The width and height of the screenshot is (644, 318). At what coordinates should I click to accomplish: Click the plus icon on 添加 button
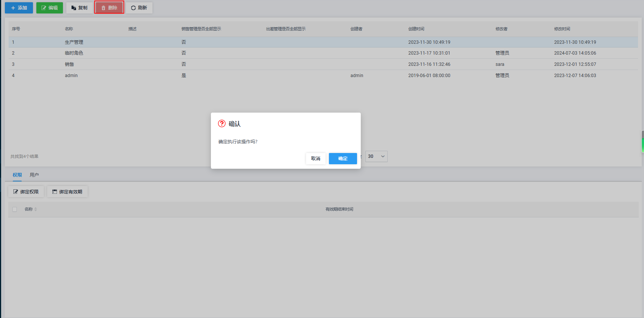click(13, 8)
